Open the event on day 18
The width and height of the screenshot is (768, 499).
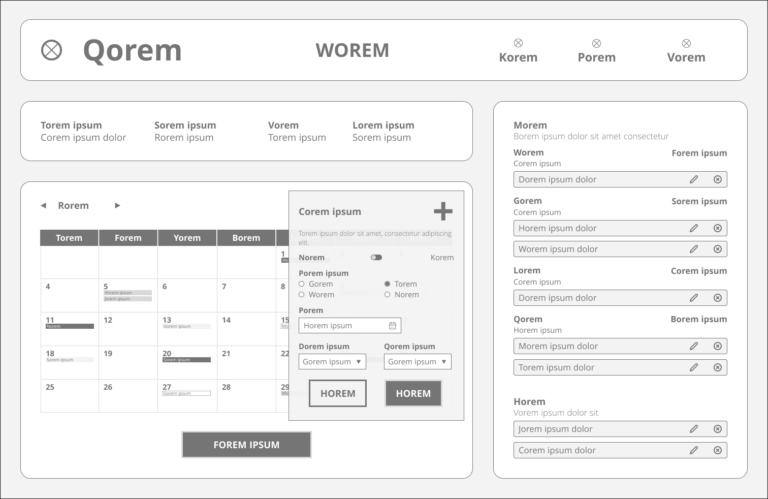click(x=70, y=359)
